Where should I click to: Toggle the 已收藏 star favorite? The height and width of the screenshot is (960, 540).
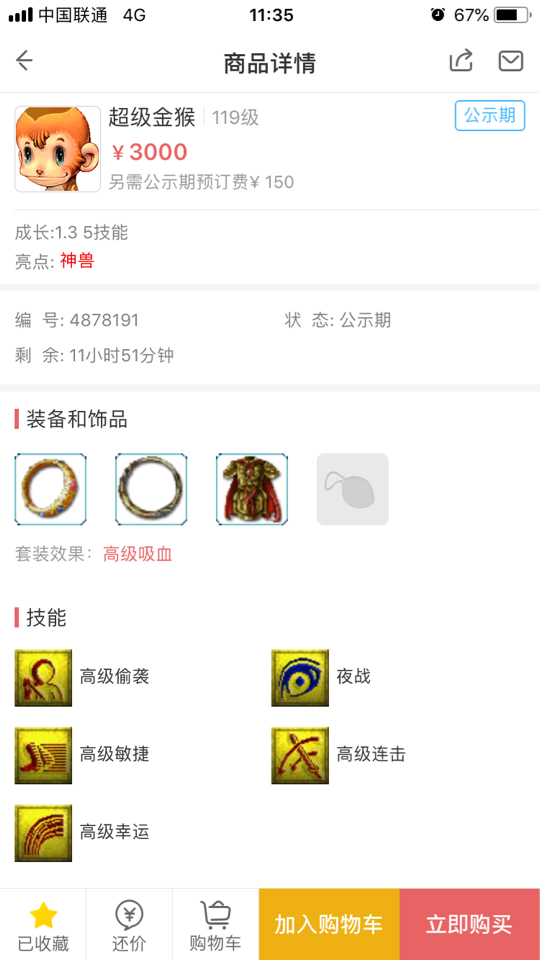coord(43,925)
